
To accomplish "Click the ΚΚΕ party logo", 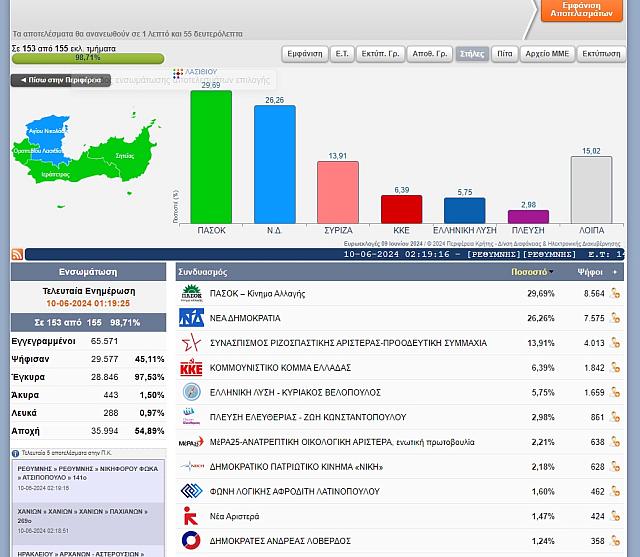I will pos(191,368).
